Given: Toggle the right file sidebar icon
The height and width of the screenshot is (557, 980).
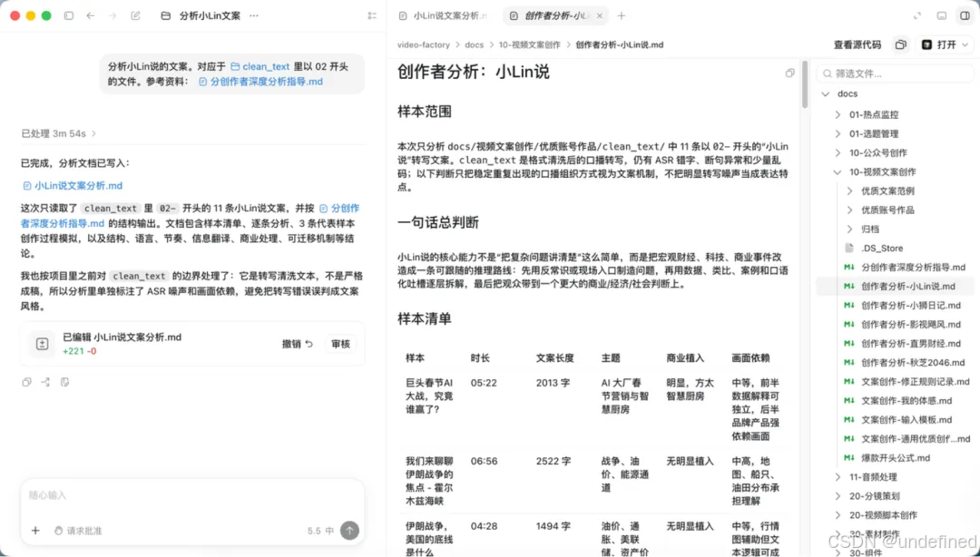Looking at the screenshot, I should [x=965, y=15].
